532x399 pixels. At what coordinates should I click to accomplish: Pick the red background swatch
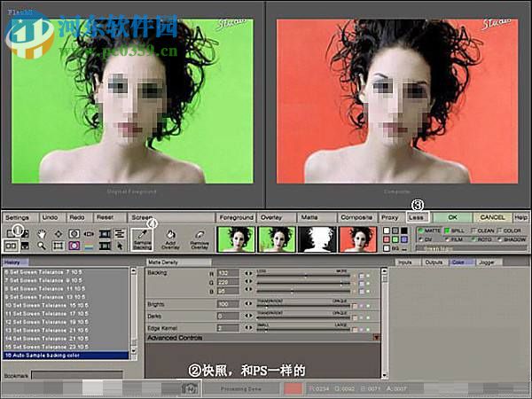click(x=387, y=239)
